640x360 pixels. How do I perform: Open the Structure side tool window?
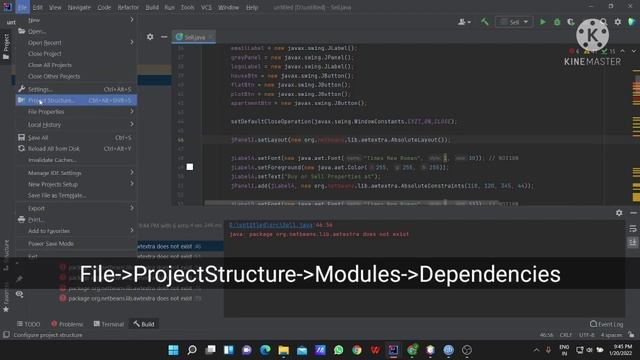pos(6,255)
